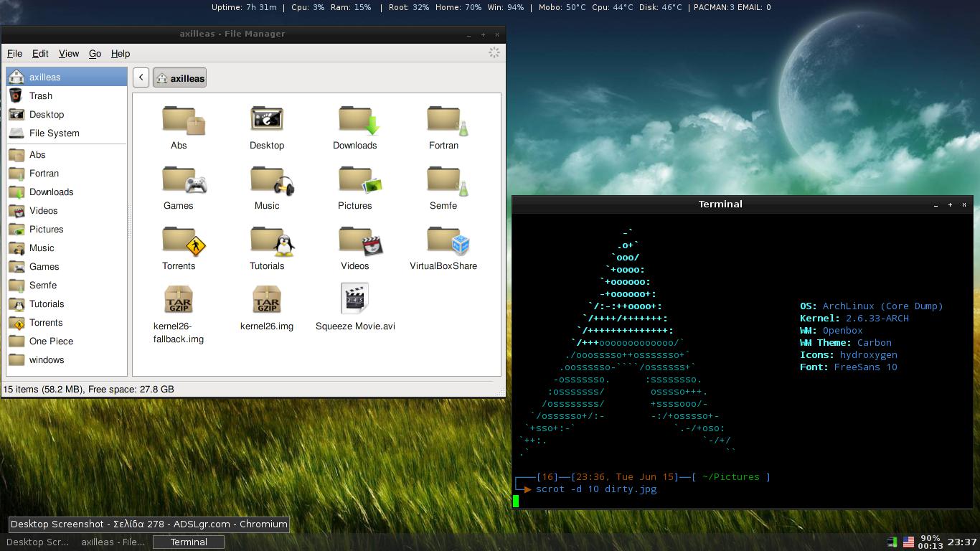Click the Trash icon in the sidebar
Screen dimensions: 980x551
(x=17, y=95)
